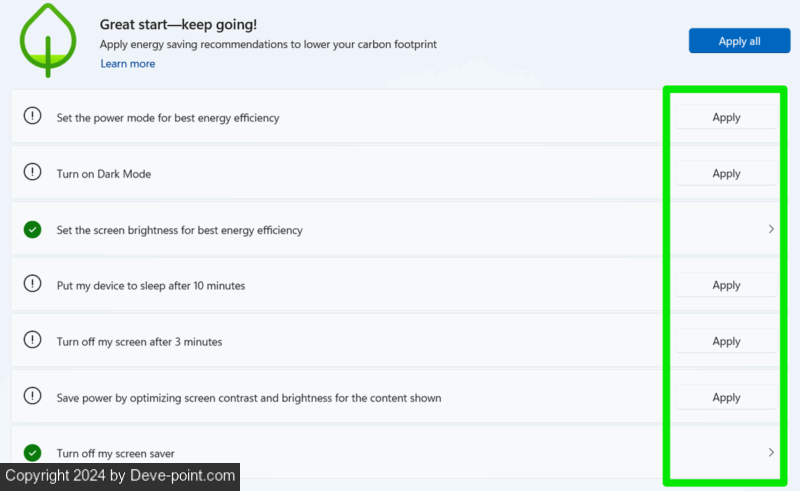Expand the screen brightness row chevron

point(770,229)
